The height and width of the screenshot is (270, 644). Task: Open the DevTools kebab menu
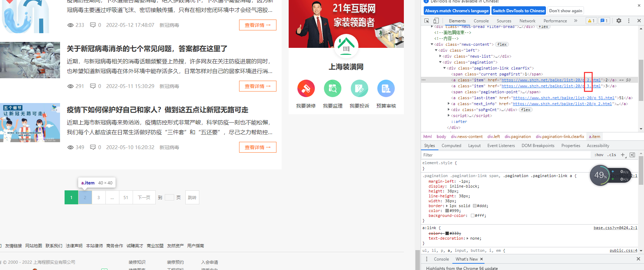(629, 21)
